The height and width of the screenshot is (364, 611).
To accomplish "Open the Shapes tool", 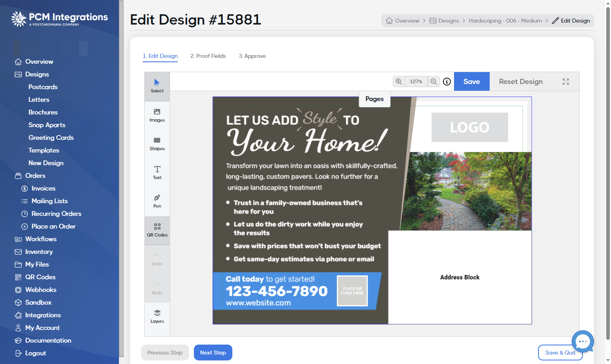I will 157,144.
